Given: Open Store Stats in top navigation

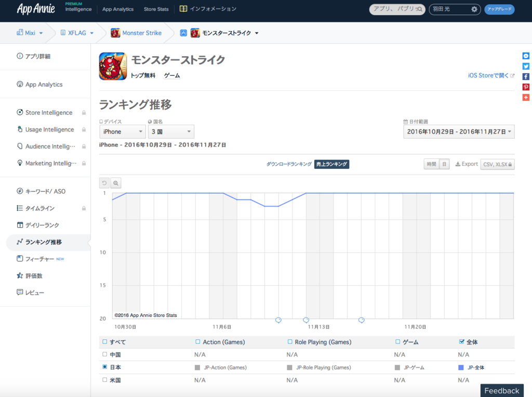Looking at the screenshot, I should coord(156,9).
